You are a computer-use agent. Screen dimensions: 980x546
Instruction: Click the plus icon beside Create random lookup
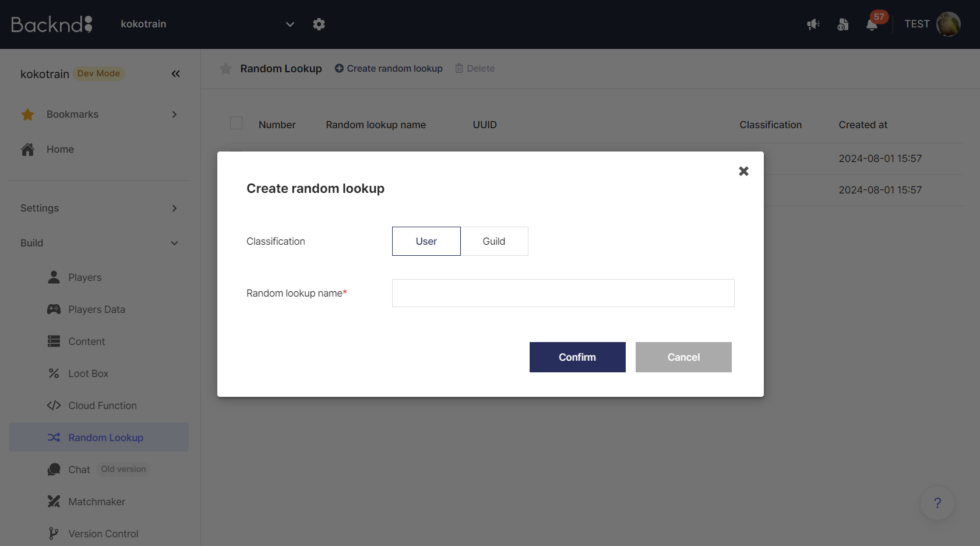click(339, 68)
